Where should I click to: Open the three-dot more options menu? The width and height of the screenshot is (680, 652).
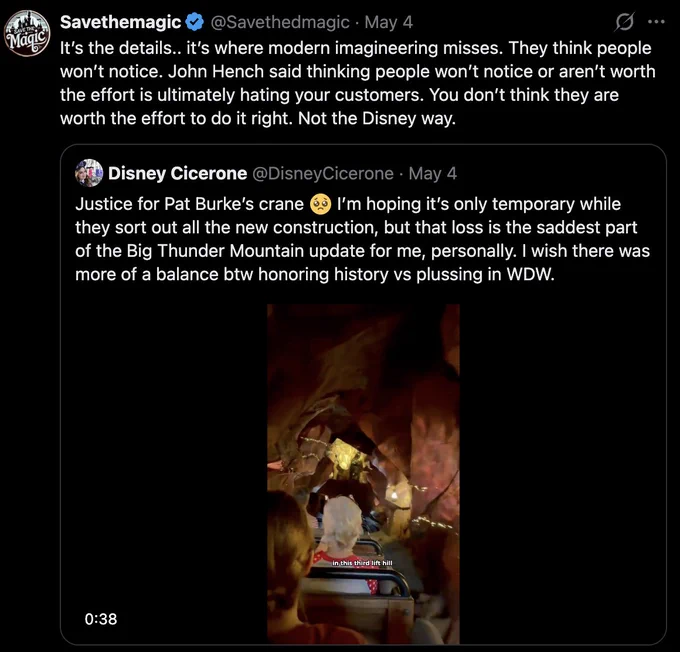[x=656, y=21]
